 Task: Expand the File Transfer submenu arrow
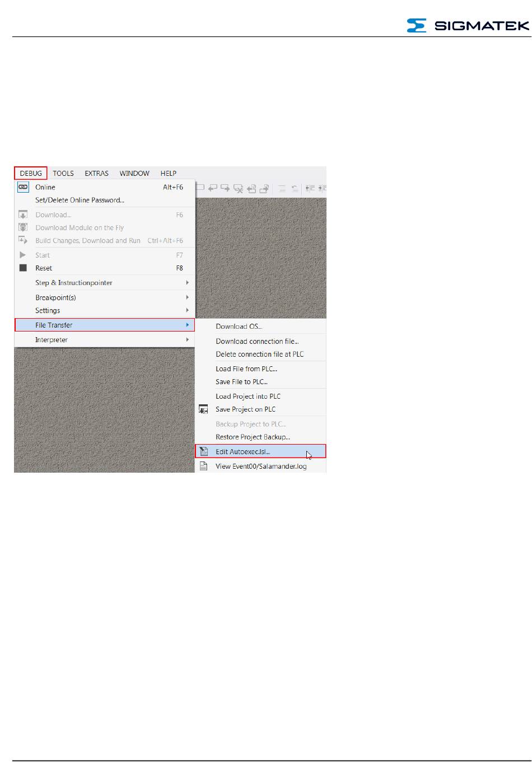tap(188, 325)
